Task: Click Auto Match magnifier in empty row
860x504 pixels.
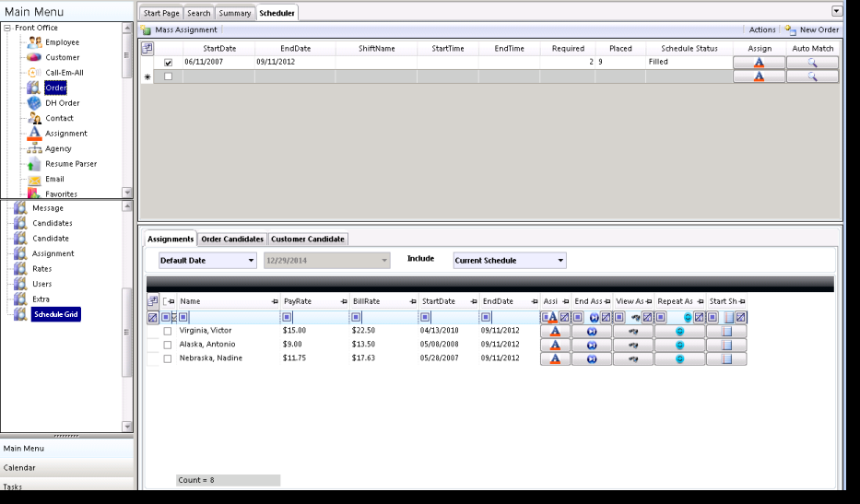Action: (812, 76)
